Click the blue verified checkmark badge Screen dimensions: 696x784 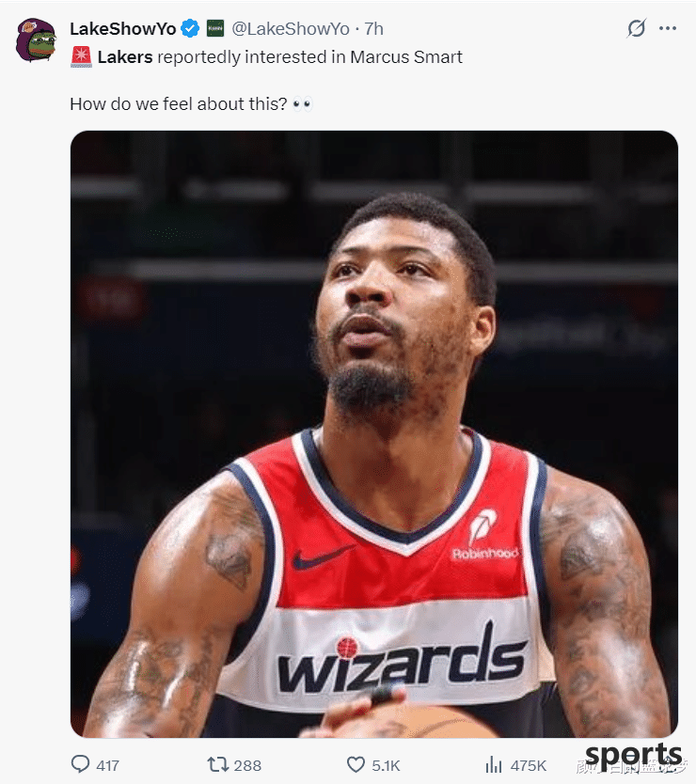190,28
